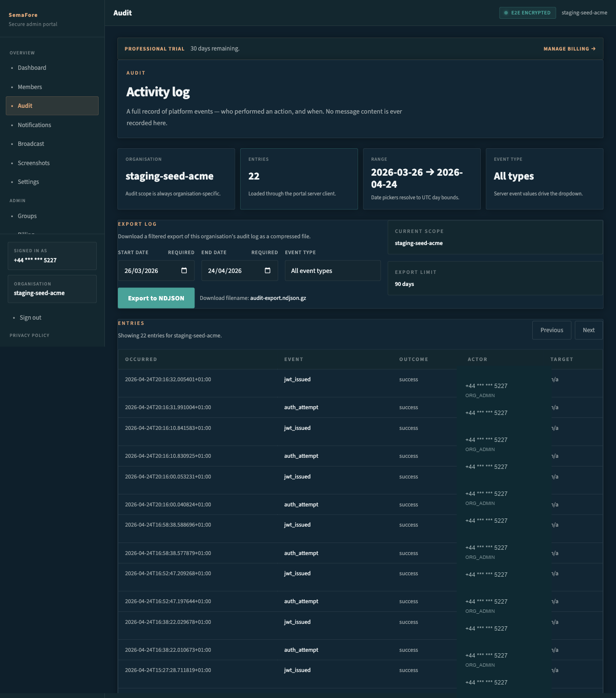
Task: Open the Broadcast section
Action: [x=31, y=143]
